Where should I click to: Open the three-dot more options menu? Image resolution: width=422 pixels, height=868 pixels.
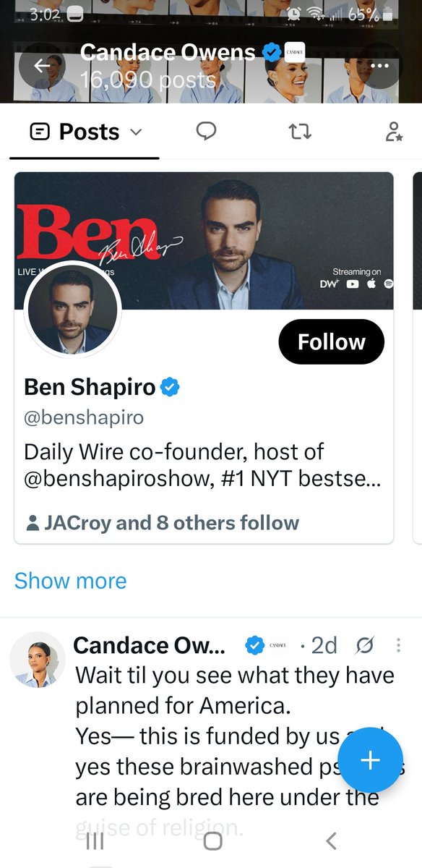coord(379,66)
